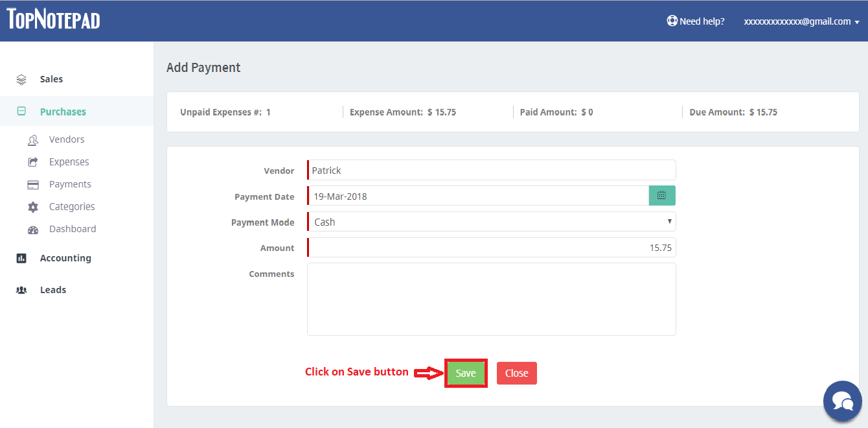Click the Amount field
868x428 pixels.
[x=492, y=248]
